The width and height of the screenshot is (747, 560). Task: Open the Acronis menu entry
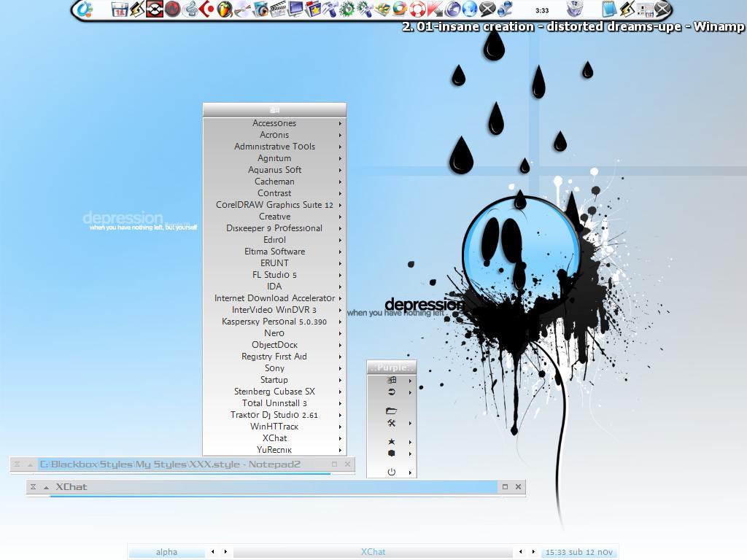(274, 135)
